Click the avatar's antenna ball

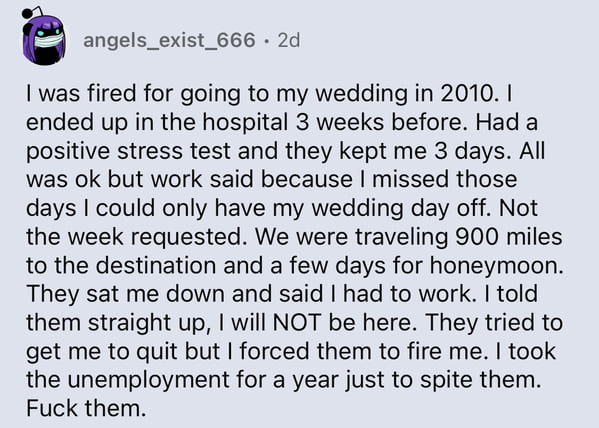coord(29,13)
